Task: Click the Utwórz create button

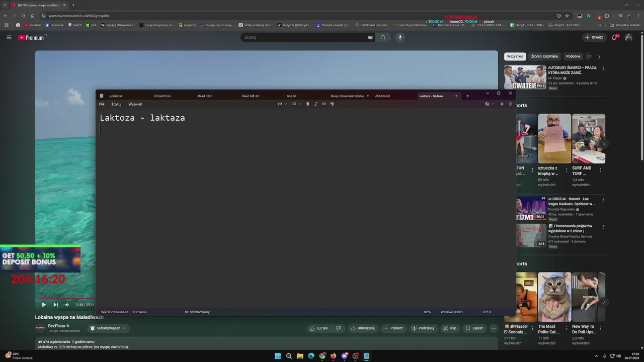Action: (x=594, y=37)
